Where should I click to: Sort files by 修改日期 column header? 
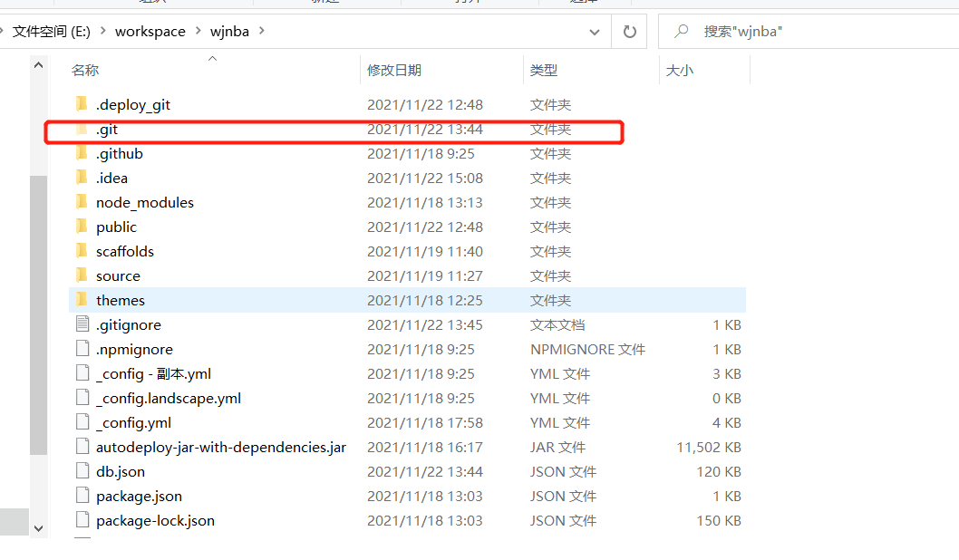pyautogui.click(x=394, y=70)
